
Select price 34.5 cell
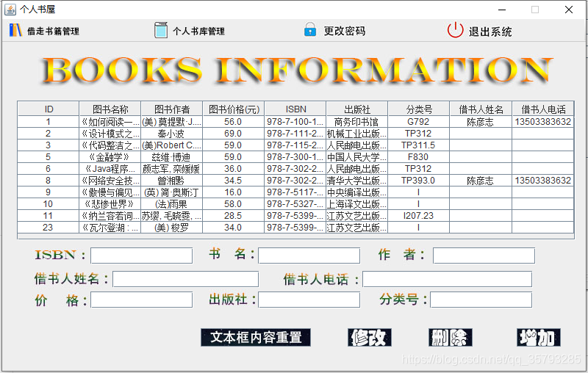point(233,181)
